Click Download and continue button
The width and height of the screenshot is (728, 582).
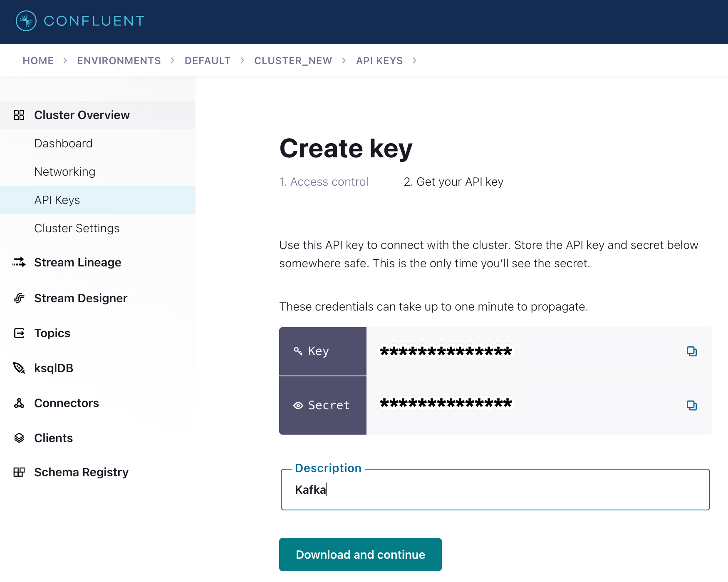pos(360,555)
